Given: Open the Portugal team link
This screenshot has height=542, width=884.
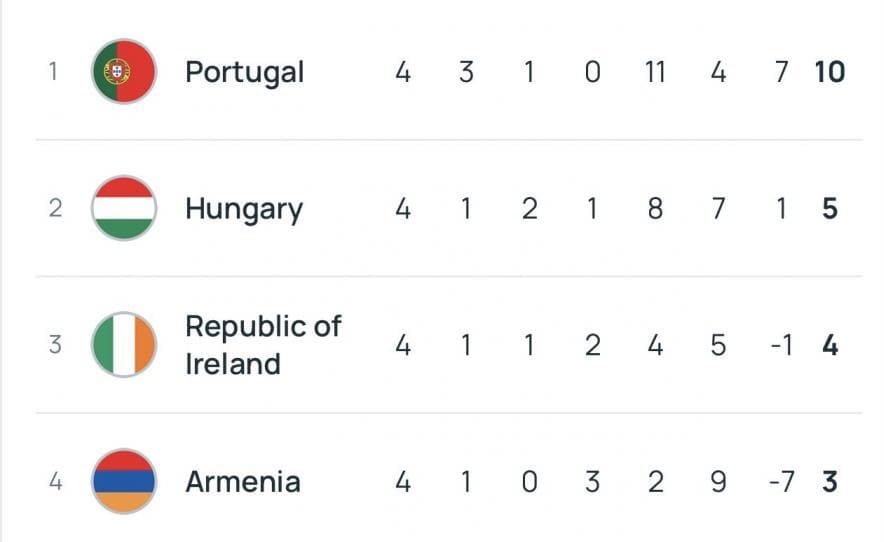Looking at the screenshot, I should pos(245,72).
